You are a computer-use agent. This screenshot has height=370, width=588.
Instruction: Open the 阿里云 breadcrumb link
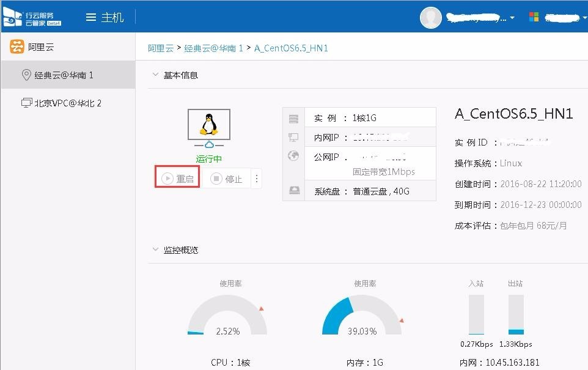[161, 48]
